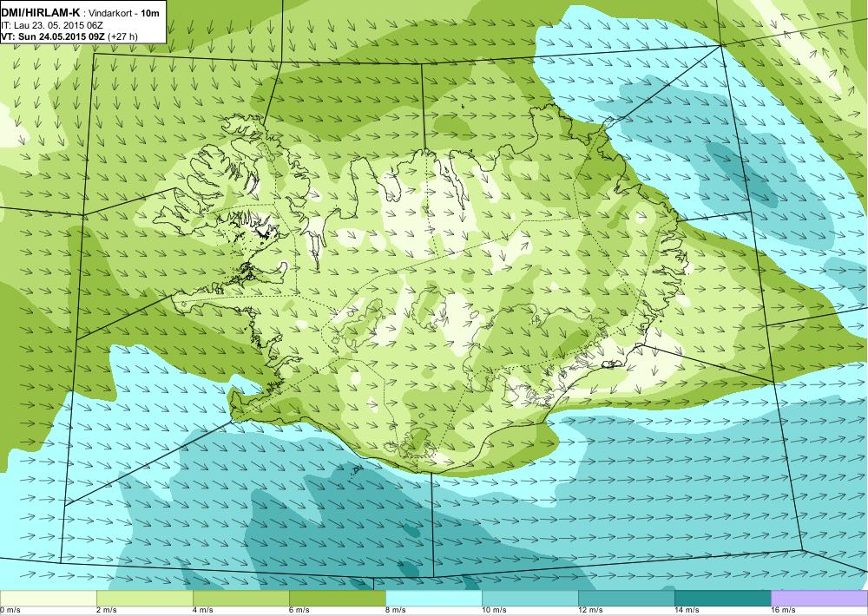Click the 4–6 m/s legend swatch

coord(240,599)
